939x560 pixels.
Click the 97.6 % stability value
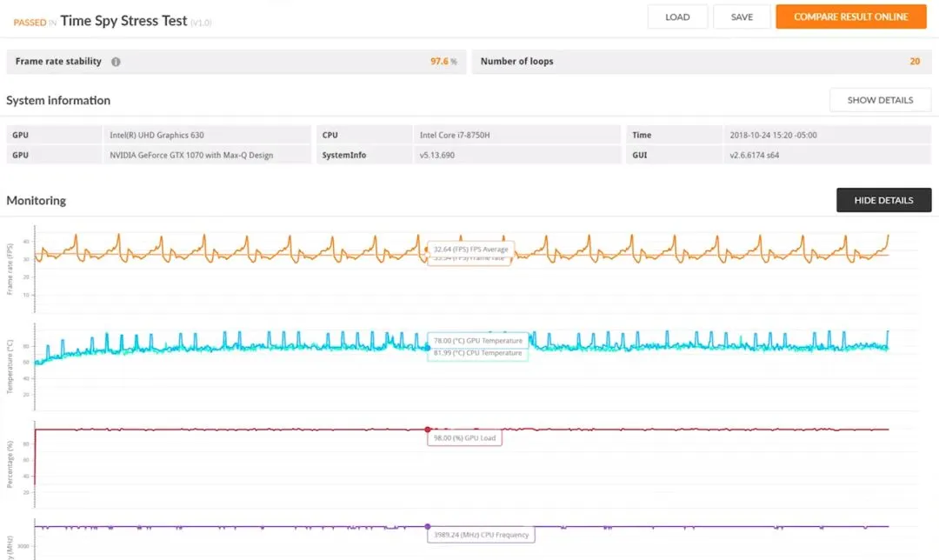pyautogui.click(x=443, y=61)
